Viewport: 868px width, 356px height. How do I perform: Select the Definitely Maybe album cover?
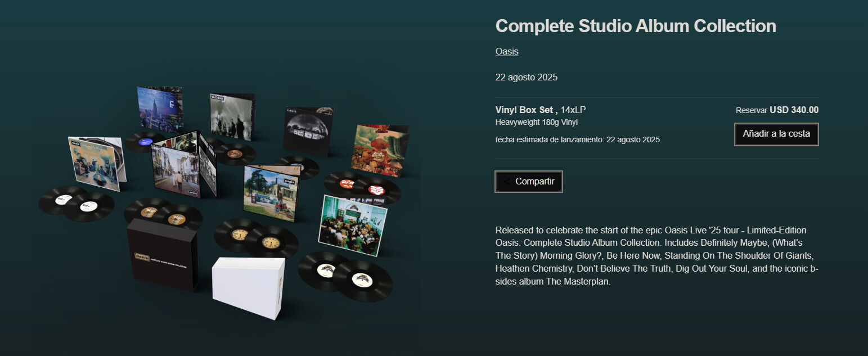coord(95,163)
